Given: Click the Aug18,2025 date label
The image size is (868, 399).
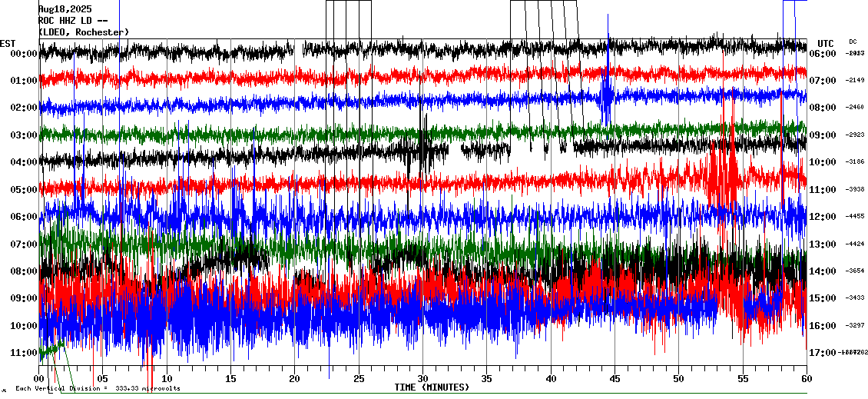Looking at the screenshot, I should coord(65,8).
